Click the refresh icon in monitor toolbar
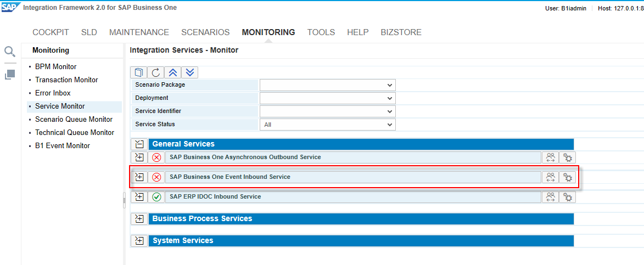Image resolution: width=644 pixels, height=265 pixels. (x=156, y=72)
